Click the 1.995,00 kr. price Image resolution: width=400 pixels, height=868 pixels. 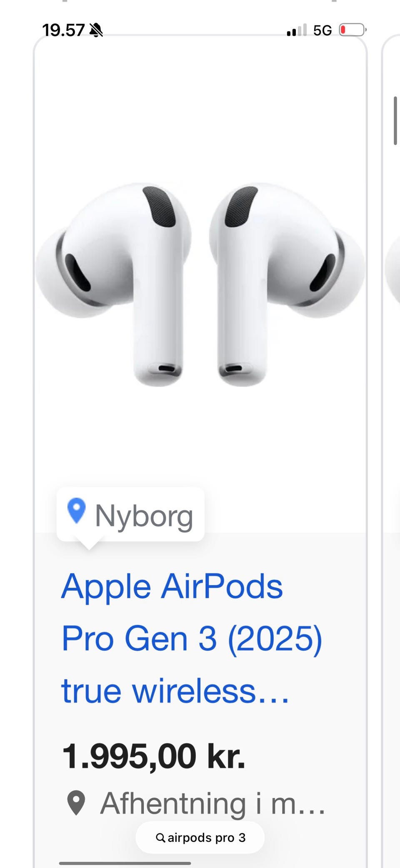tap(153, 756)
